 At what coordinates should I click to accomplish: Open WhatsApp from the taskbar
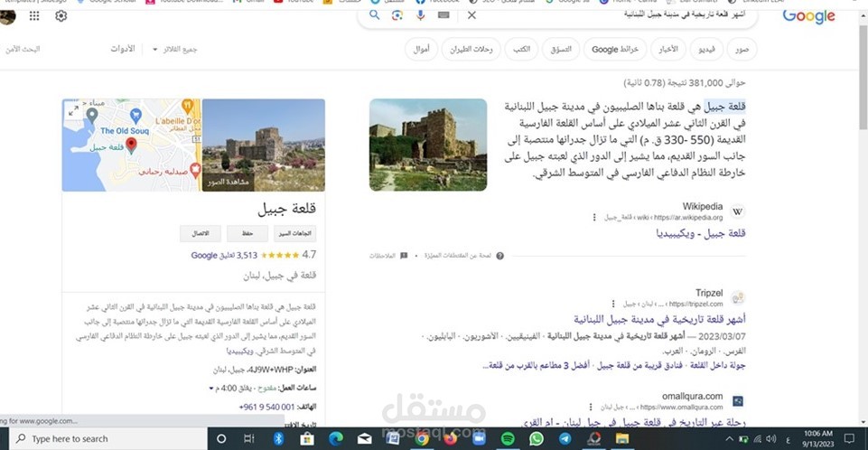[x=537, y=439]
